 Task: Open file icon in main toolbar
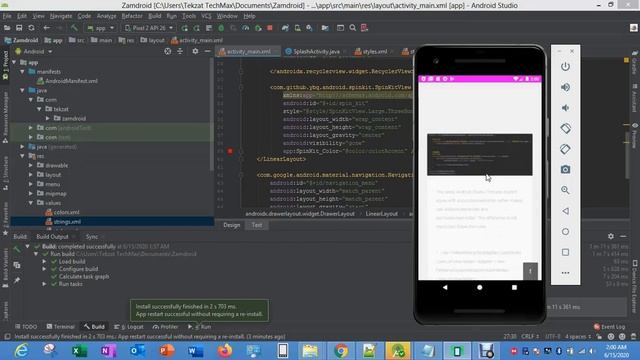(x=7, y=28)
